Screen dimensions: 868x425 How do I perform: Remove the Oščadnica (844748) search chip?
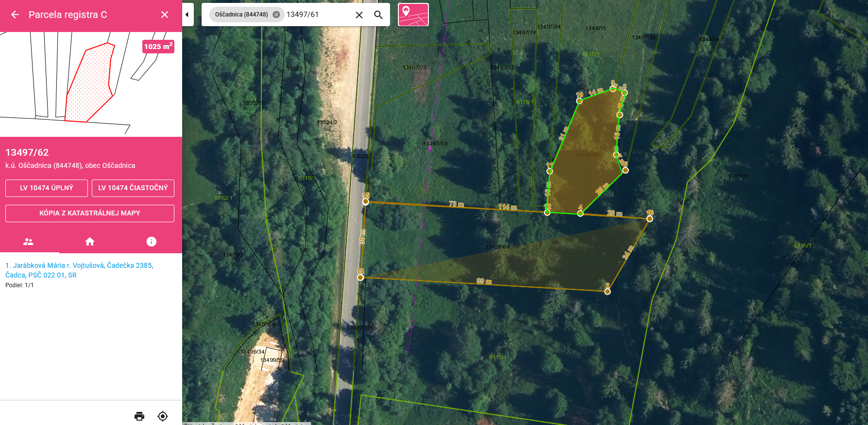(276, 15)
